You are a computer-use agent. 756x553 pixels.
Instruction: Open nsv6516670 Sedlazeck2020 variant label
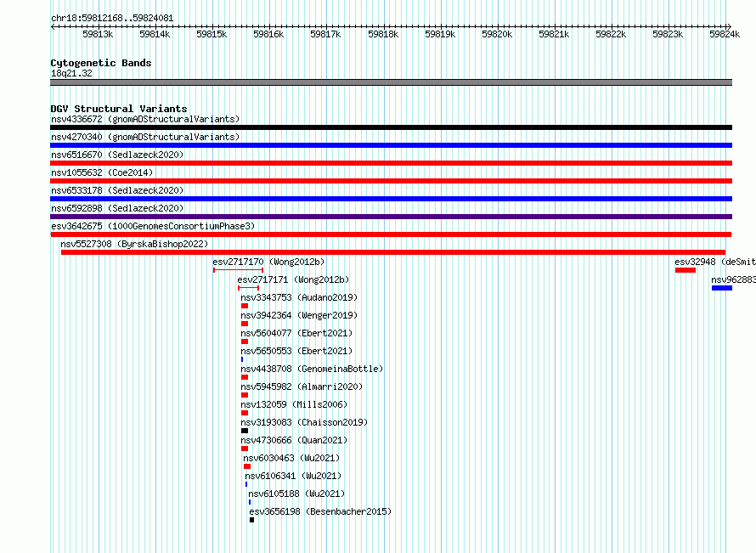pyautogui.click(x=117, y=155)
